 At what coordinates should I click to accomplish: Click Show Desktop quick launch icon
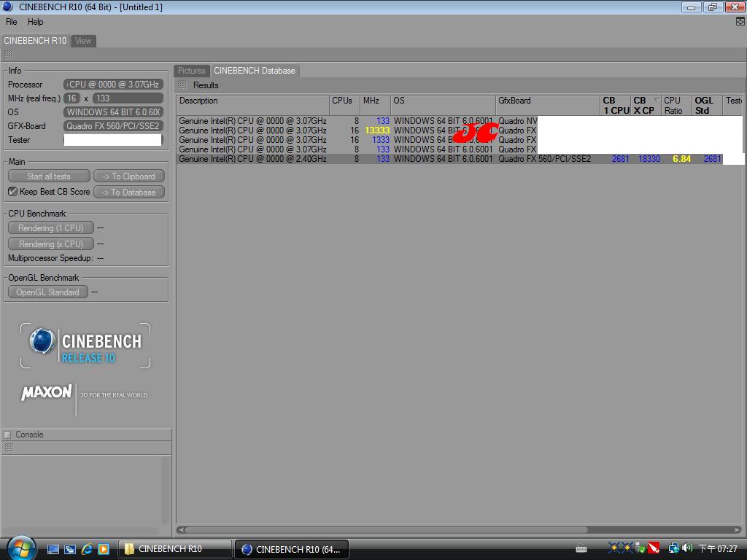53,549
